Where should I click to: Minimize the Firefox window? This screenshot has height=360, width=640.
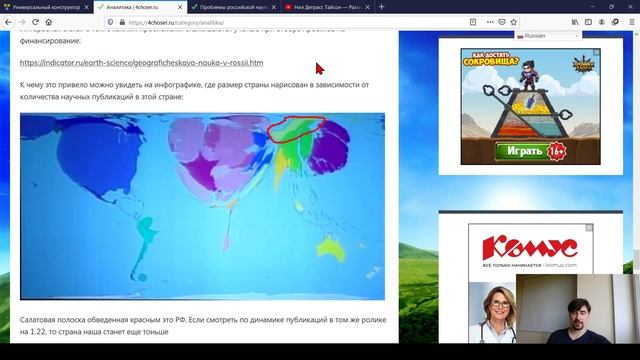pyautogui.click(x=593, y=7)
